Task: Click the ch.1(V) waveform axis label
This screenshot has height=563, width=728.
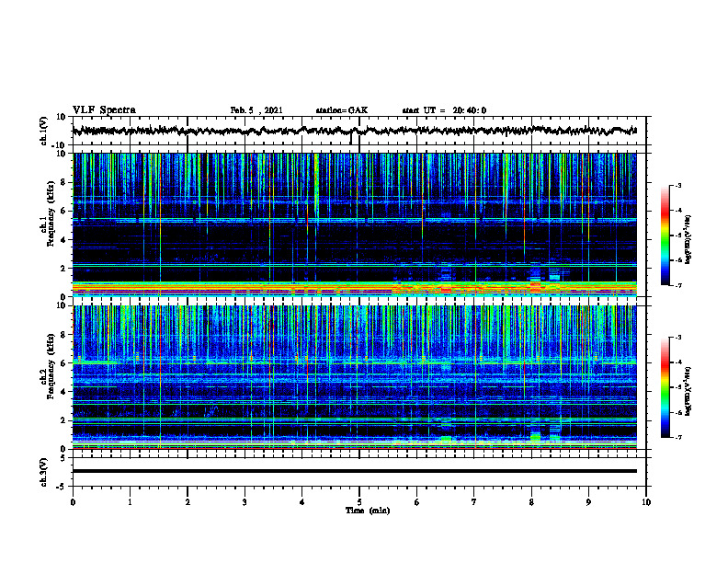Action: pyautogui.click(x=44, y=131)
